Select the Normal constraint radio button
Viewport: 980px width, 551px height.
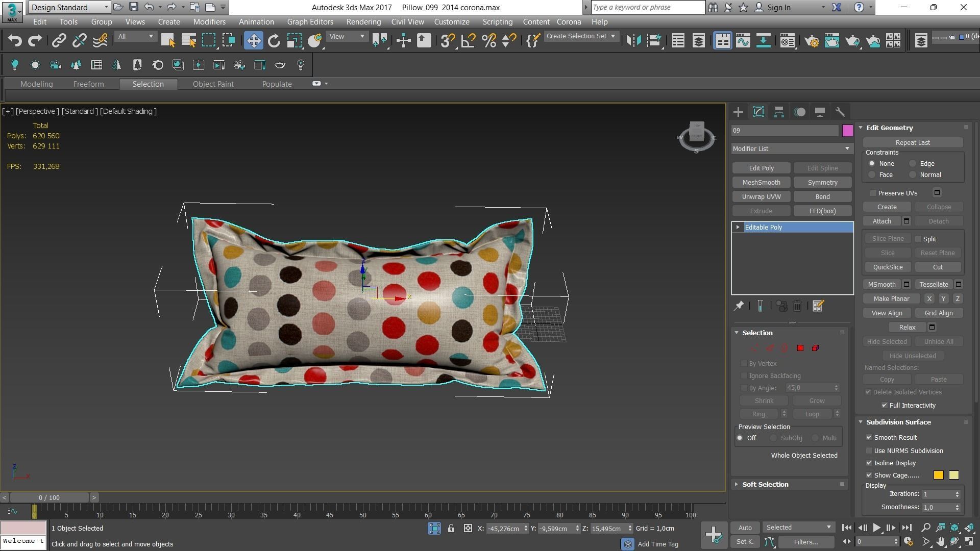pos(913,175)
